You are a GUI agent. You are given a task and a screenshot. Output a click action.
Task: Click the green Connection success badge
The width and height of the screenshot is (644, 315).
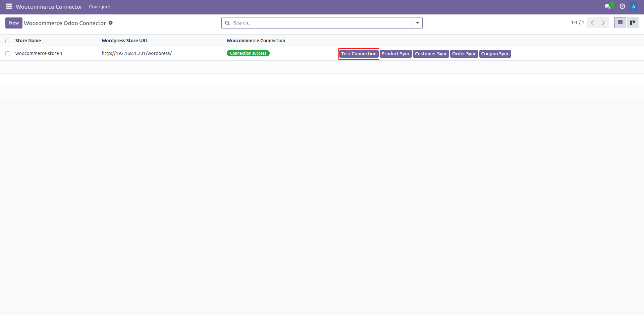tap(248, 53)
